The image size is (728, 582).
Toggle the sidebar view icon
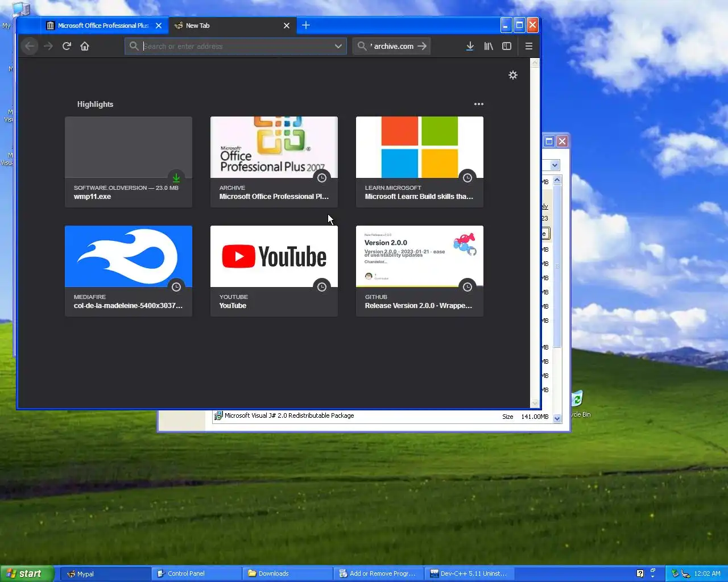507,46
